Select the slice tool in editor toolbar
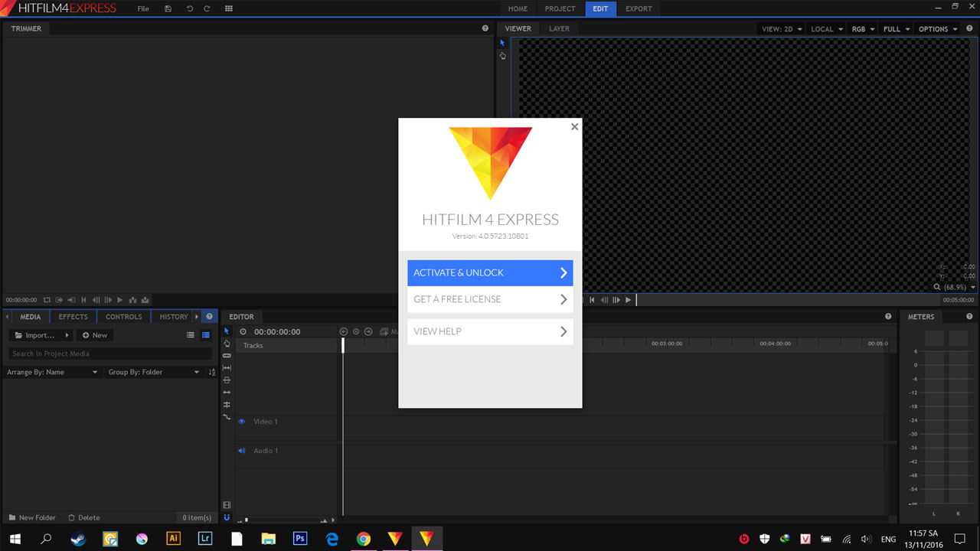Screen dimensions: 980x551 (x=227, y=356)
